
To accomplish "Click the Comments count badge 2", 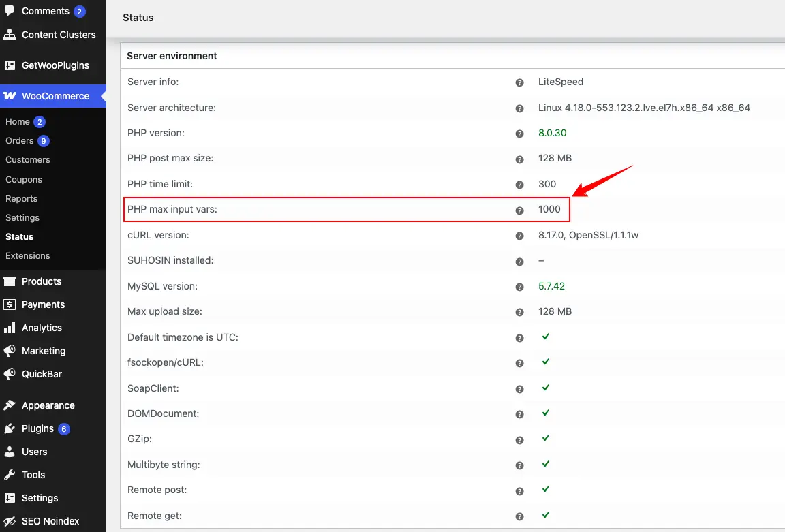I will click(x=79, y=11).
